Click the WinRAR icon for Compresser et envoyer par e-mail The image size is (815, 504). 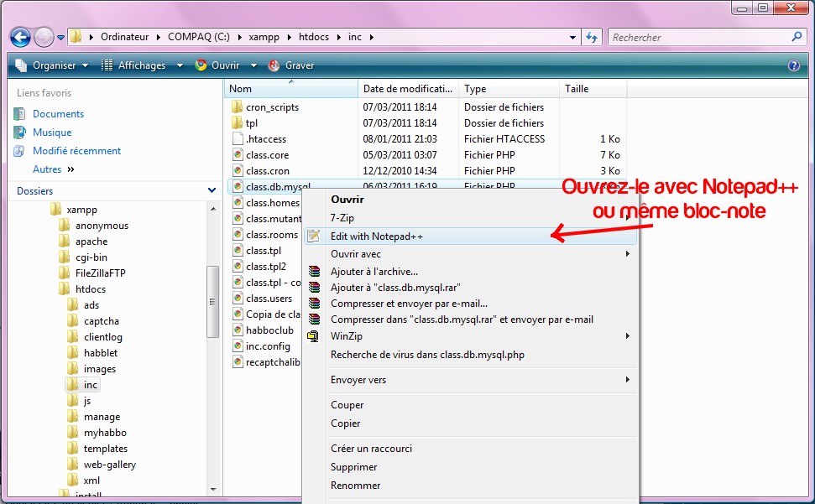click(x=314, y=304)
